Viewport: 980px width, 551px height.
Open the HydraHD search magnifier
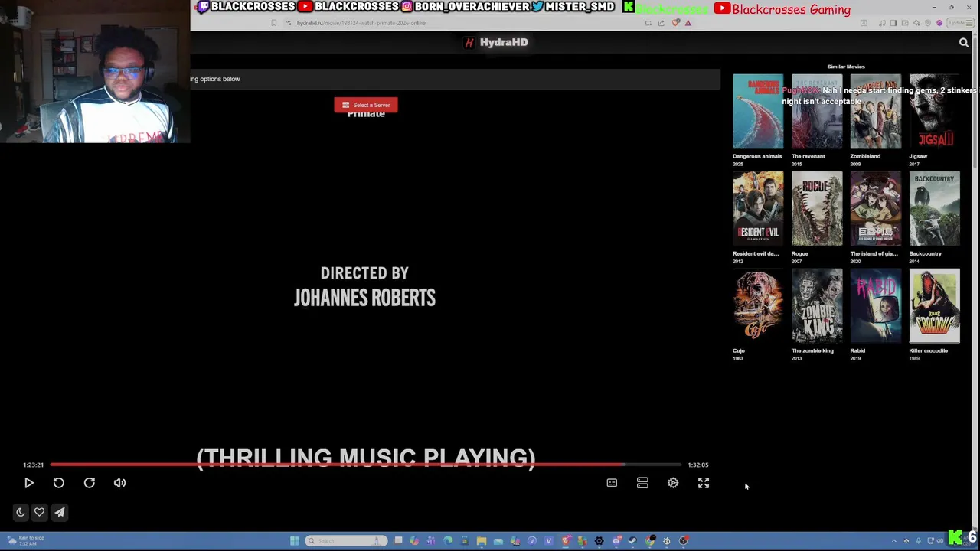pyautogui.click(x=964, y=43)
